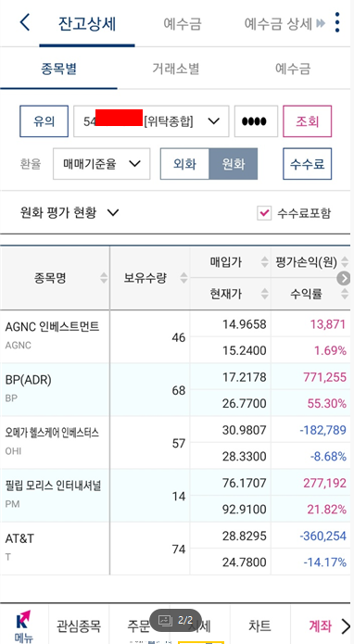Click the 조회 search button
This screenshot has height=644, width=354.
pos(307,121)
